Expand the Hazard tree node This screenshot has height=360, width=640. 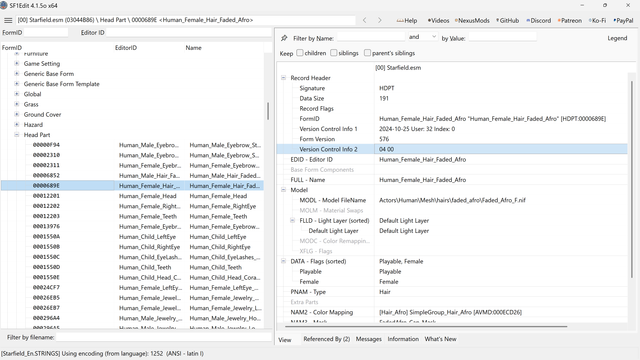(x=17, y=124)
